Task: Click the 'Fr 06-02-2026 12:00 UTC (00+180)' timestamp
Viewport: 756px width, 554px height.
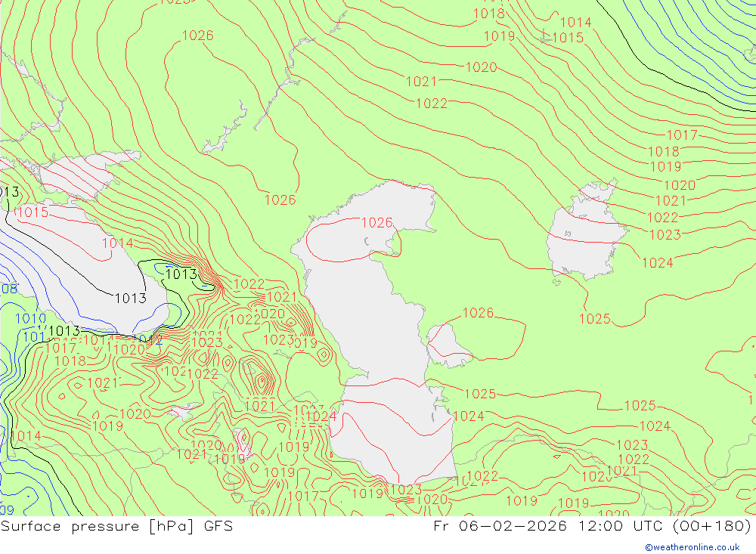Action: click(593, 526)
